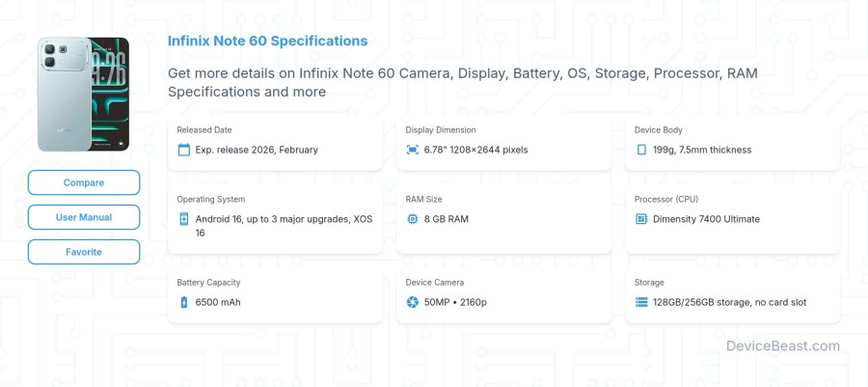This screenshot has height=387, width=868.
Task: Click the processor CPU icon
Action: point(641,219)
